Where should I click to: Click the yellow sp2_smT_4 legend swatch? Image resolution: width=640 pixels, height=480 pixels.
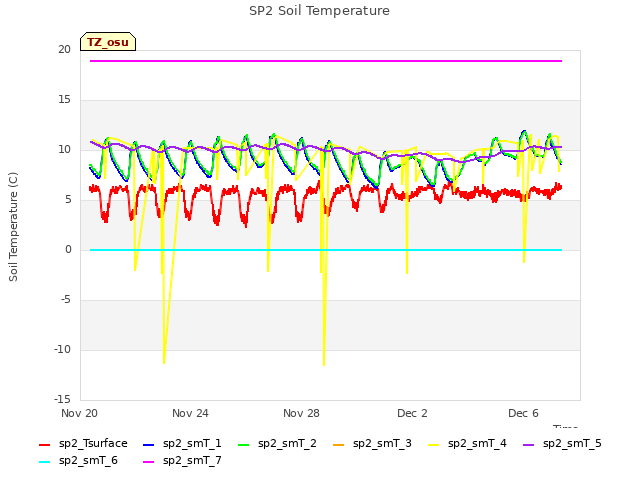pos(433,444)
